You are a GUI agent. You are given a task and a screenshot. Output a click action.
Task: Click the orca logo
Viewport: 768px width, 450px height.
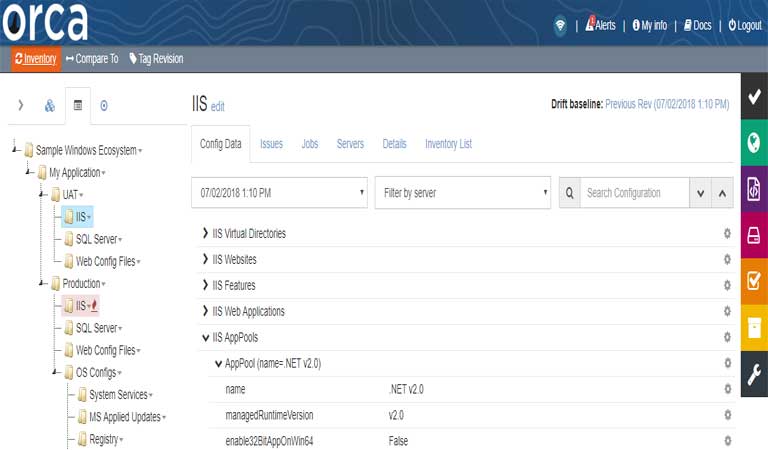[x=45, y=22]
